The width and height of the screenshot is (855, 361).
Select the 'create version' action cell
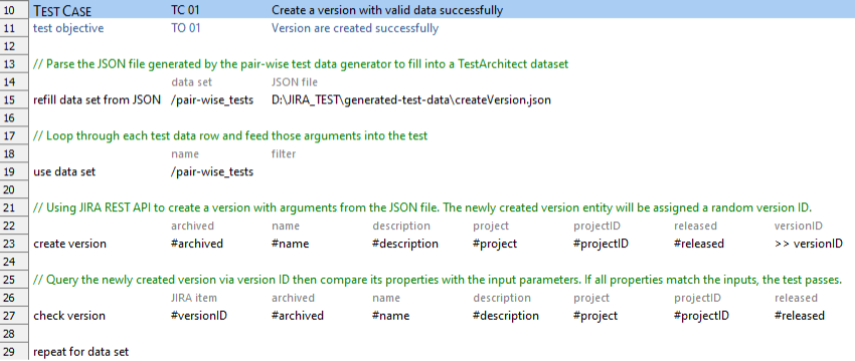pyautogui.click(x=68, y=244)
